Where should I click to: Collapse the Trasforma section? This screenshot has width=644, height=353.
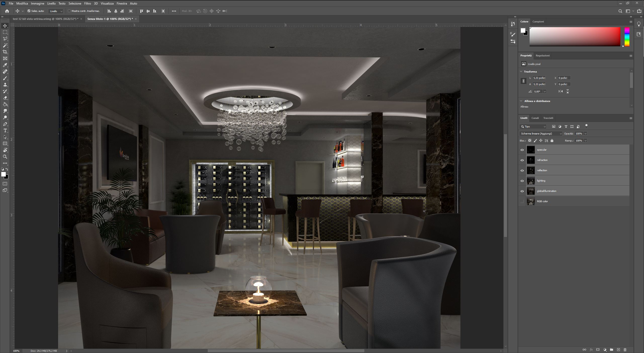pyautogui.click(x=521, y=72)
